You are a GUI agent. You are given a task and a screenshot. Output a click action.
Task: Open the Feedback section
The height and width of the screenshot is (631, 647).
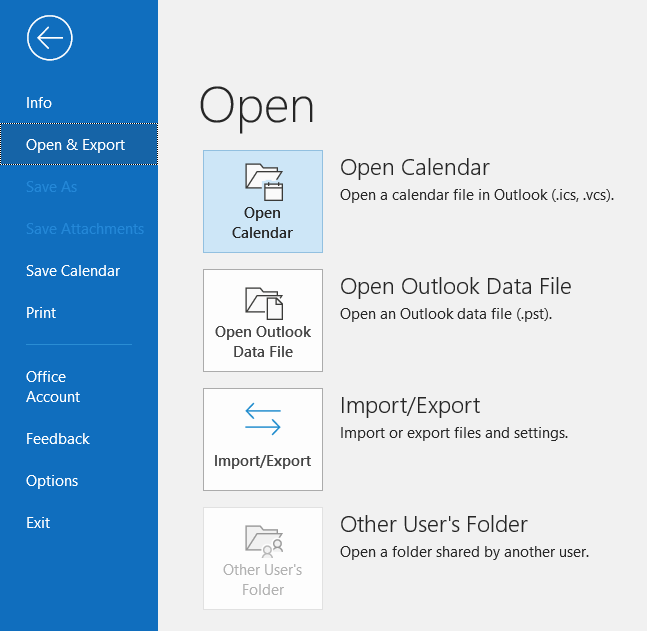[58, 439]
